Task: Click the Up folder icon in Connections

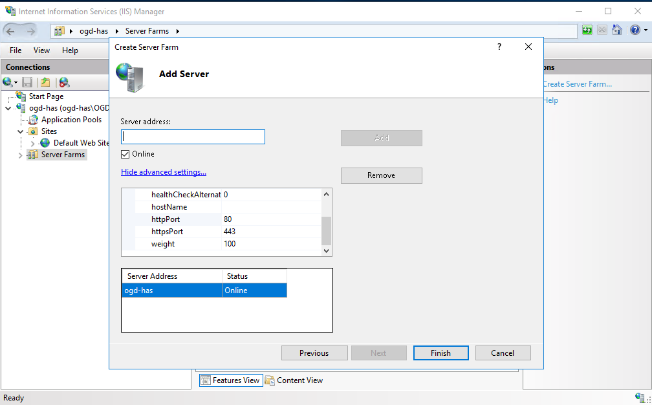Action: 45,82
